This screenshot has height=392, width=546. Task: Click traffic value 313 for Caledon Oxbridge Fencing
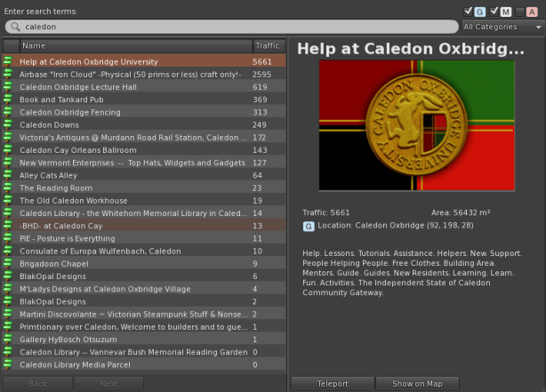coord(260,112)
